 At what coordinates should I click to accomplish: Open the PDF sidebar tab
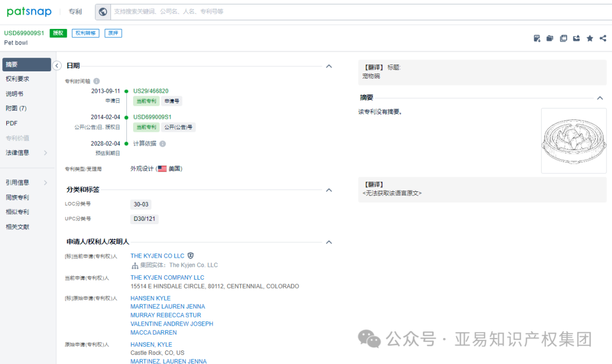click(11, 123)
